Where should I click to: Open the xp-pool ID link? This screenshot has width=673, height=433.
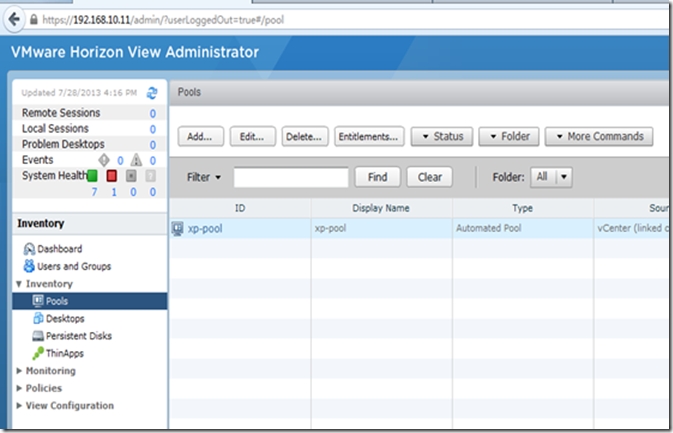point(205,228)
